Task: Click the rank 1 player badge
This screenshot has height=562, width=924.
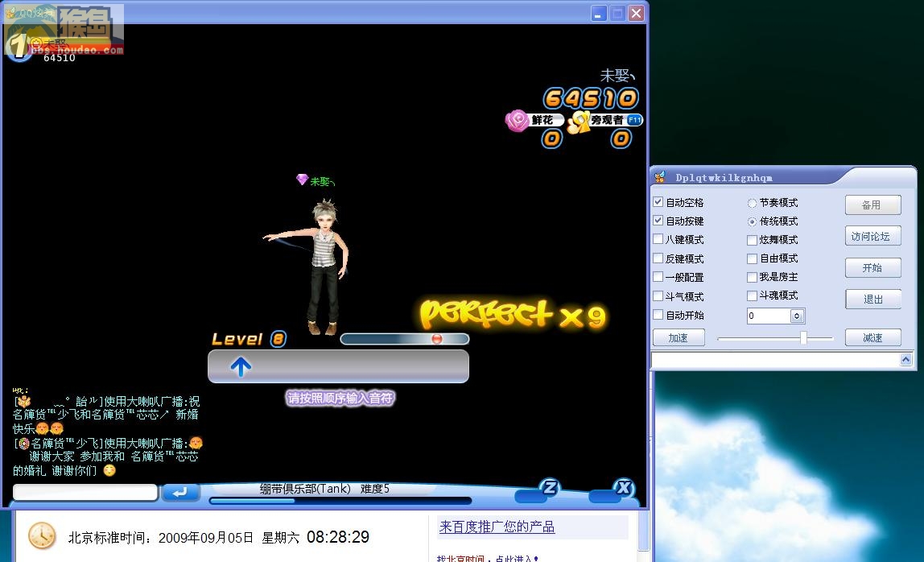Action: pos(19,48)
